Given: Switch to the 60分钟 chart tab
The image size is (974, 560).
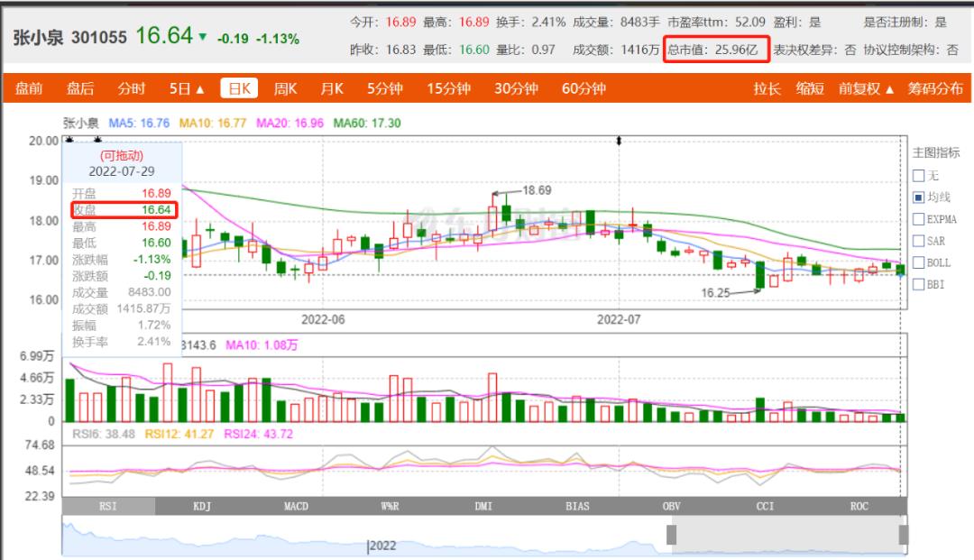Looking at the screenshot, I should (583, 88).
